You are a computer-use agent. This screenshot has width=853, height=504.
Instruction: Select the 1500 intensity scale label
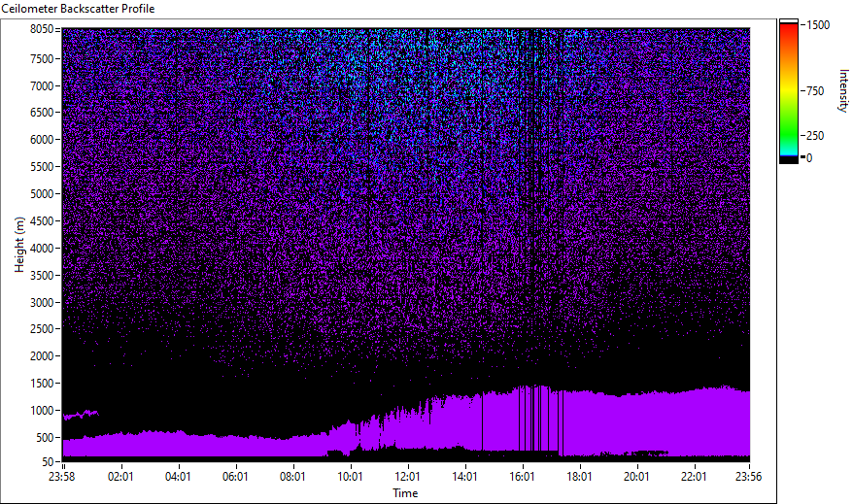(818, 25)
